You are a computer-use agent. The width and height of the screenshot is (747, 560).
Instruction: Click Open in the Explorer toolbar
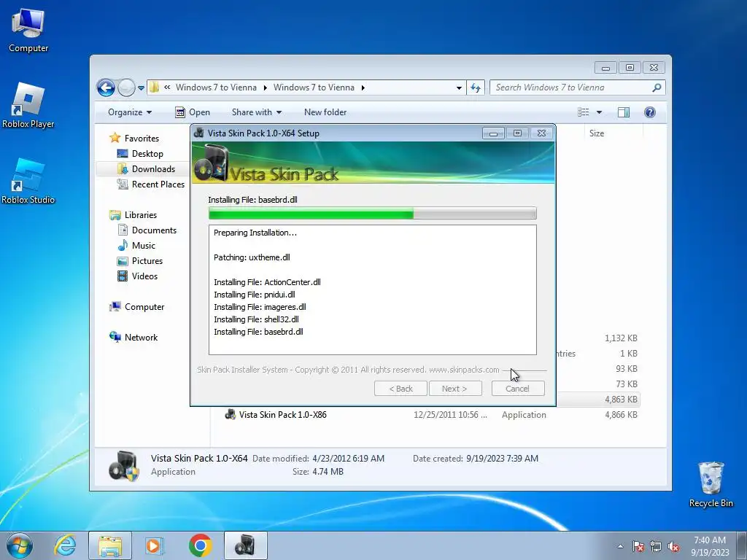click(193, 112)
